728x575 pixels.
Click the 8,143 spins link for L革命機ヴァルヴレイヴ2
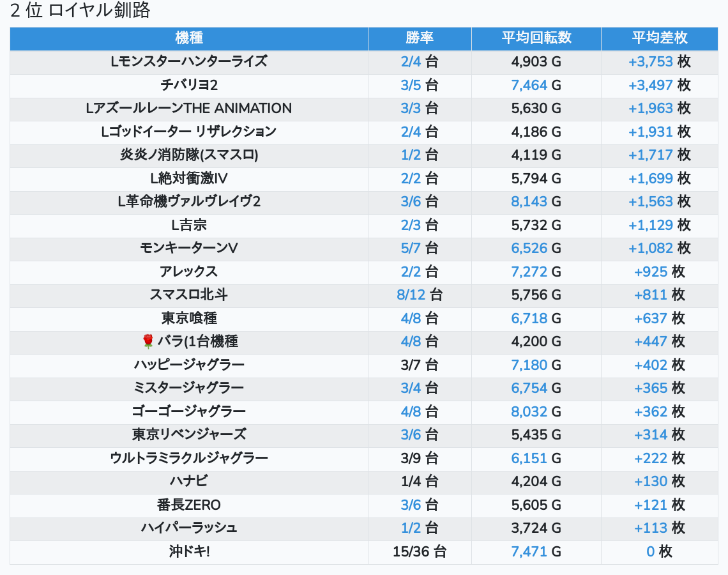click(529, 202)
